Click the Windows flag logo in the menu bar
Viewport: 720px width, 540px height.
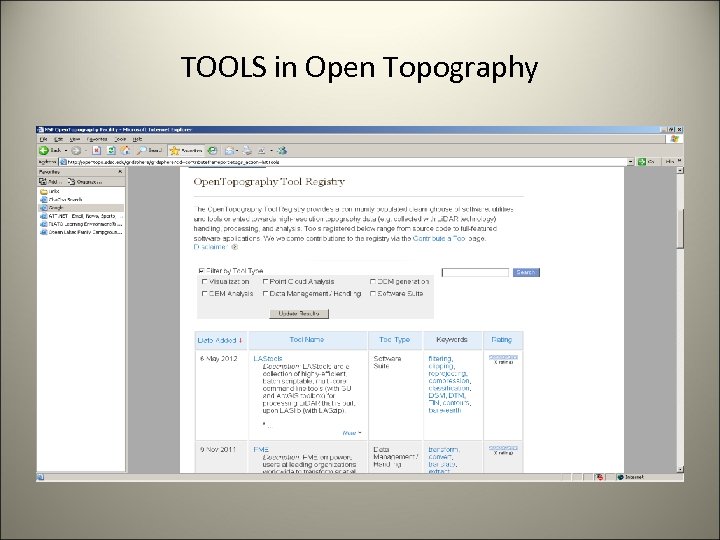point(675,139)
